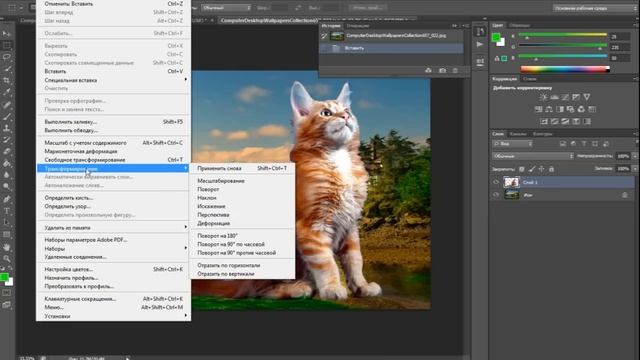Add a Brightness/Contrast adjustment
Screen dimensions: 640x360
click(543, 97)
